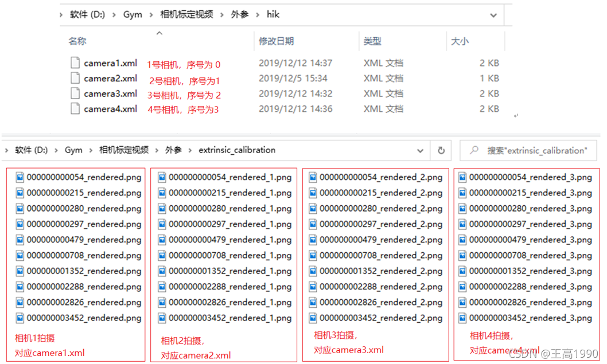Click icon of 000000002288_rendered.png
The image size is (607, 364).
pyautogui.click(x=20, y=287)
